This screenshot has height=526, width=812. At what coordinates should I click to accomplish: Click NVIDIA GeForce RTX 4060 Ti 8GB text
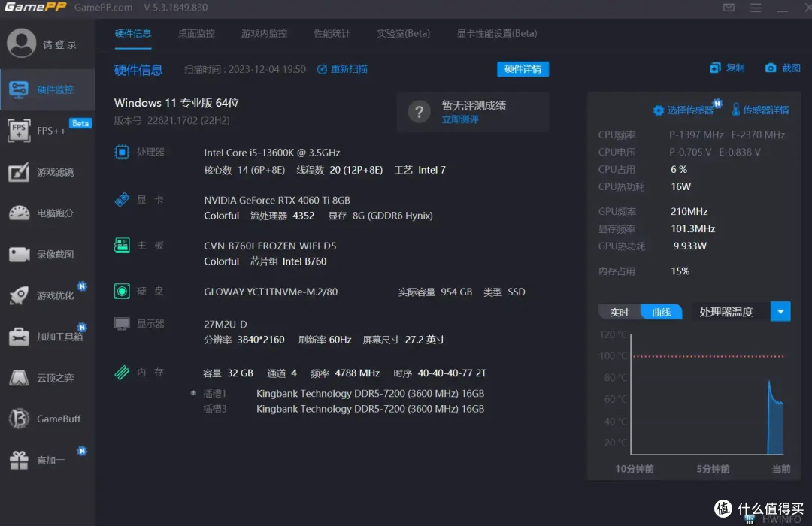(277, 200)
